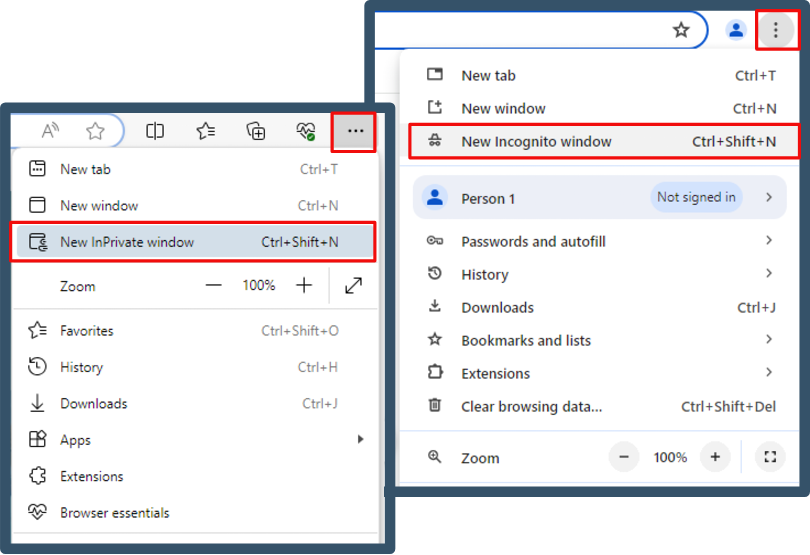Enter full screen from Chrome's zoom row
Screen dimensions: 810x555
pyautogui.click(x=769, y=457)
